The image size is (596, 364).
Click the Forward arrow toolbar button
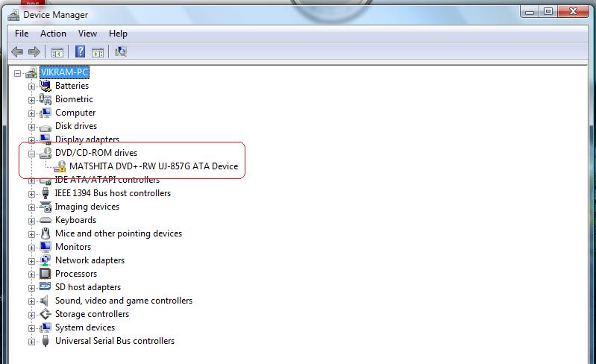(x=34, y=51)
